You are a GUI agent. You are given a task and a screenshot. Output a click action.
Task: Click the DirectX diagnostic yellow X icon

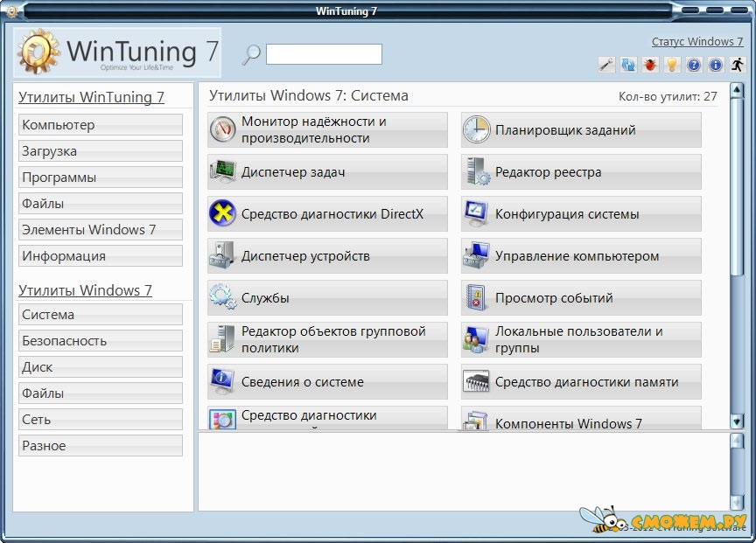(223, 213)
